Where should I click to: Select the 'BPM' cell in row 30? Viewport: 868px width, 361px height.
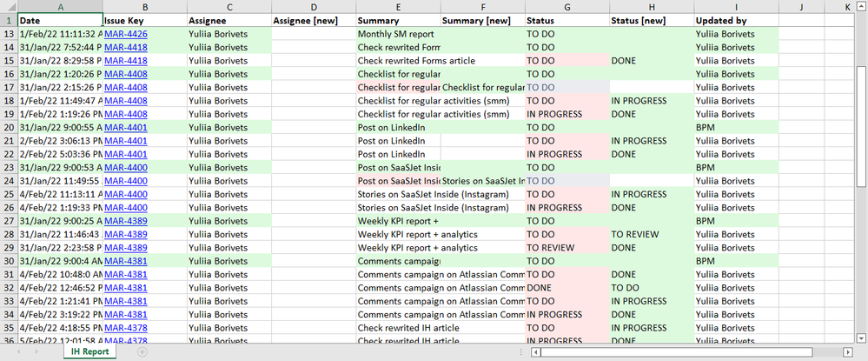tap(736, 261)
